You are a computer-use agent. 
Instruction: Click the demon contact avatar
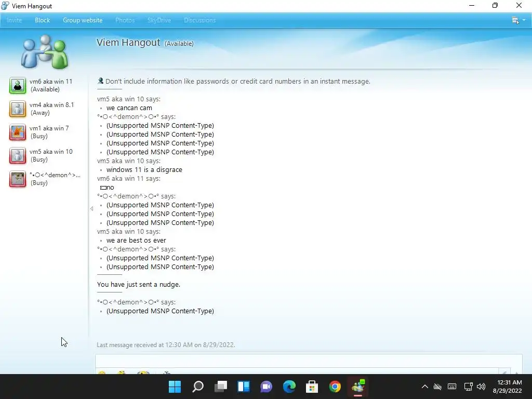point(18,179)
